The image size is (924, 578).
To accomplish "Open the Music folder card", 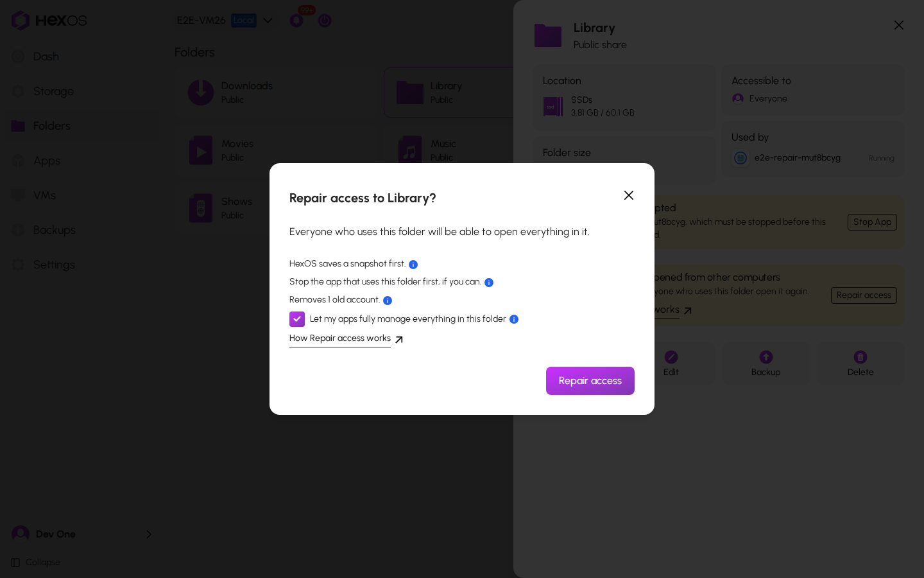I will 449,150.
